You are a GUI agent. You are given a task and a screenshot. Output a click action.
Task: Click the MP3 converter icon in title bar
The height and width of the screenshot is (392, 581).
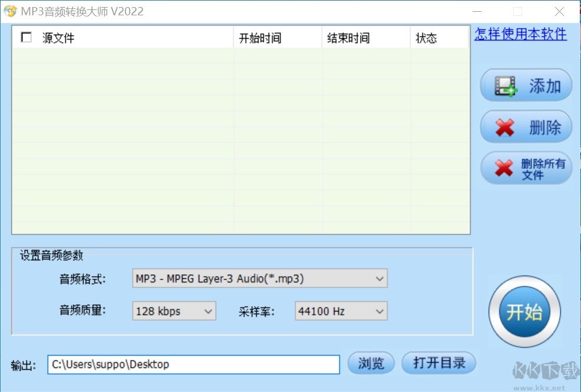[x=10, y=11]
